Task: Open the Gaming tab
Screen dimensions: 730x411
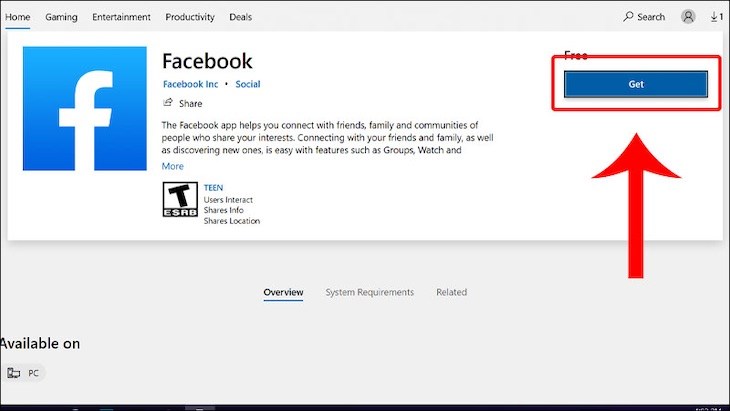Action: click(x=61, y=17)
